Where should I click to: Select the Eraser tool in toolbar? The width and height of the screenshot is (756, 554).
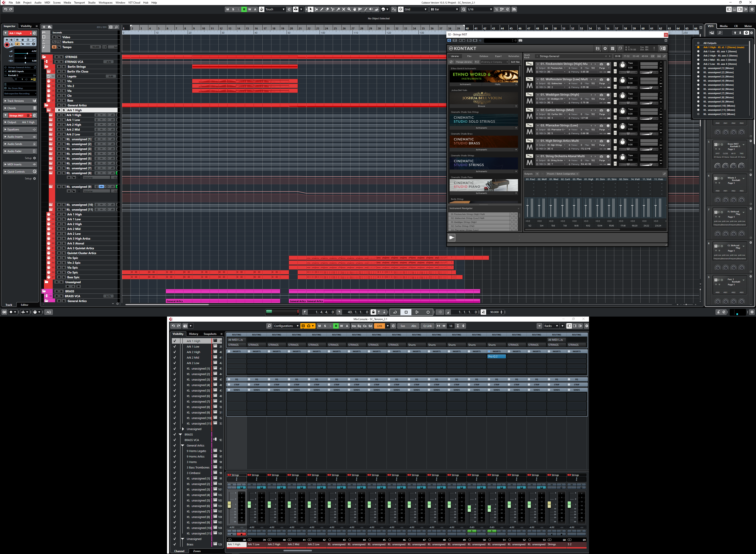tap(327, 9)
